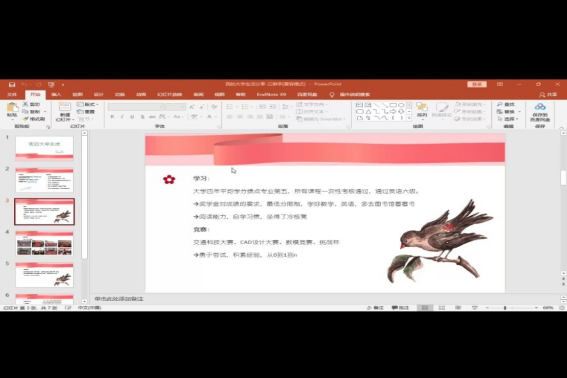Click the Find magnifier icon
The height and width of the screenshot is (378, 567).
[x=500, y=104]
